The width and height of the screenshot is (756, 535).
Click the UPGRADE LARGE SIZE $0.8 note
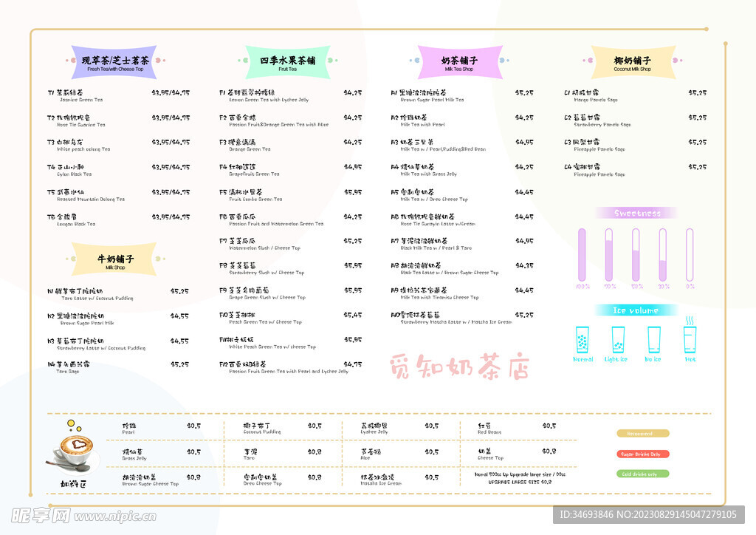tap(520, 482)
